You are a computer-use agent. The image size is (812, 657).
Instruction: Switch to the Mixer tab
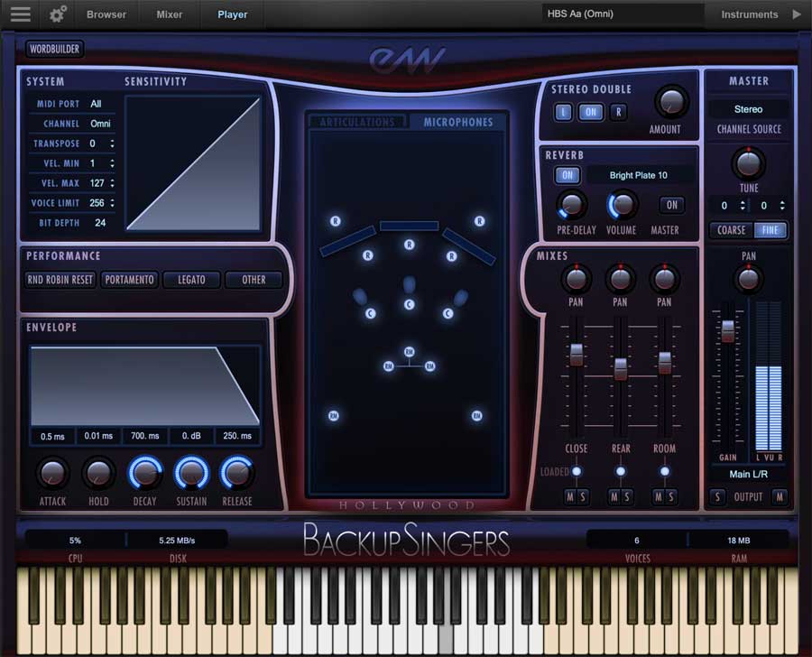click(170, 14)
